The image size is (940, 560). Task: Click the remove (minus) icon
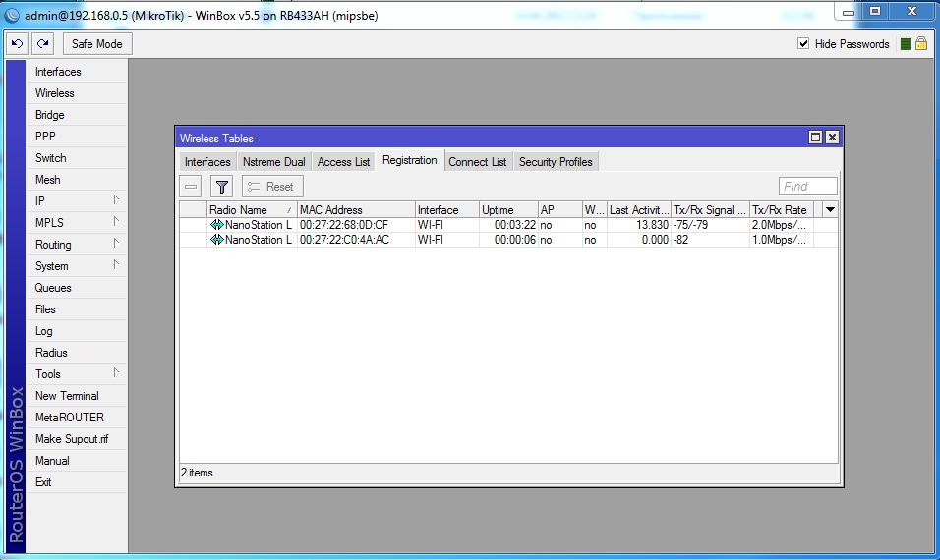pyautogui.click(x=192, y=187)
